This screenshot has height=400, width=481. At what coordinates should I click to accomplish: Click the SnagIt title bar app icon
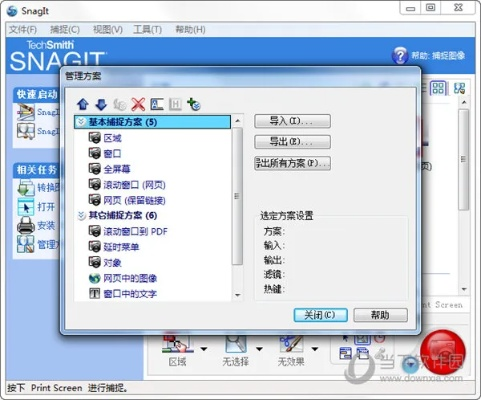pos(12,11)
